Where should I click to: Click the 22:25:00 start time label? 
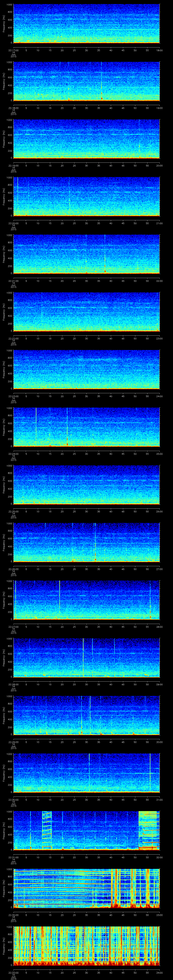pyautogui.click(x=13, y=511)
